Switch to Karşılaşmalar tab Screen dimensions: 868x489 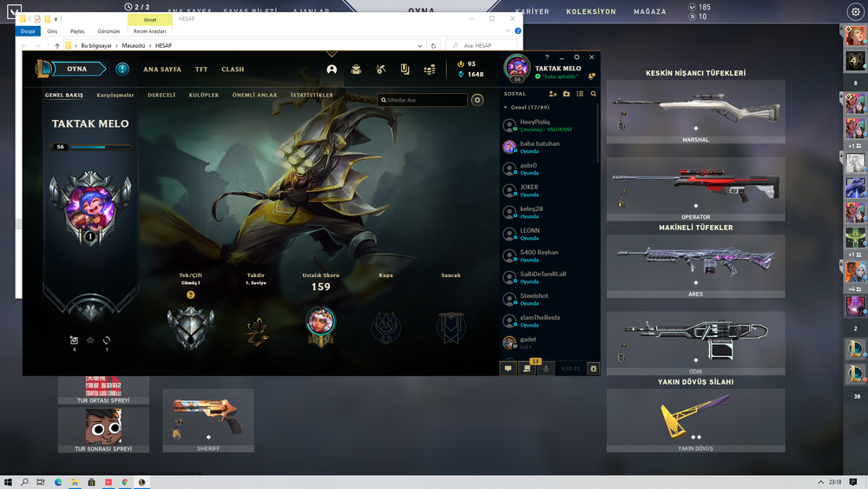(115, 95)
